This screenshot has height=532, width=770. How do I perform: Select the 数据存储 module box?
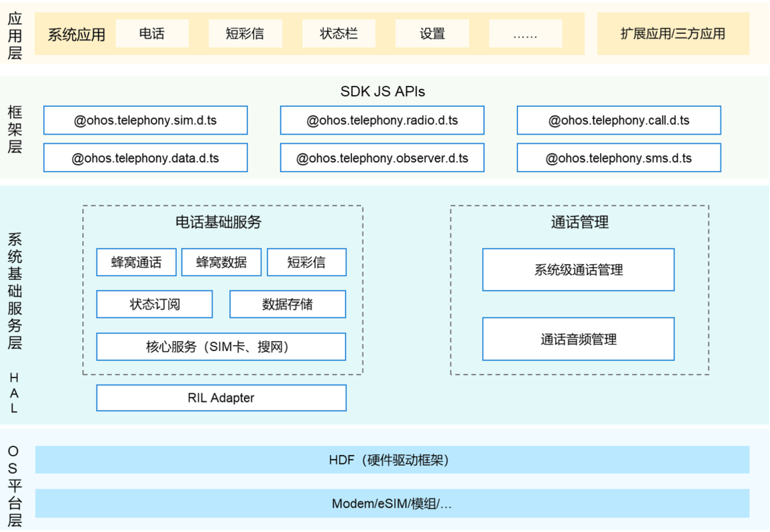[287, 304]
